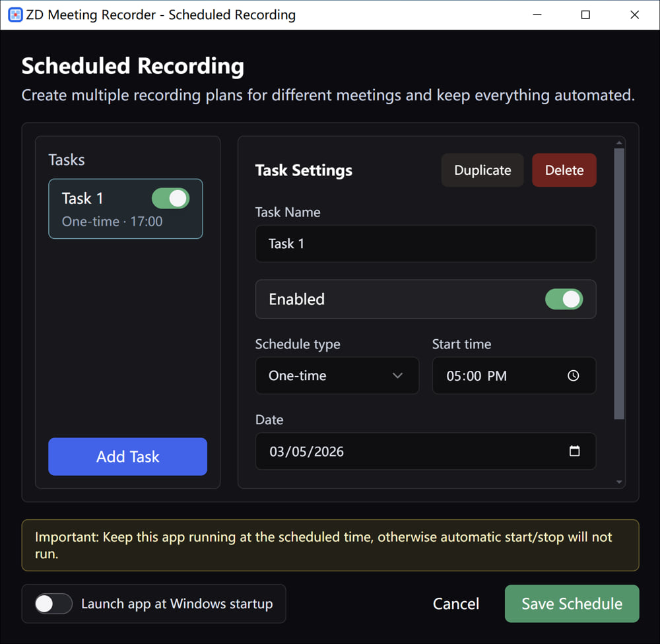Minimize the Scheduled Recording window
This screenshot has width=660, height=644.
pos(536,15)
